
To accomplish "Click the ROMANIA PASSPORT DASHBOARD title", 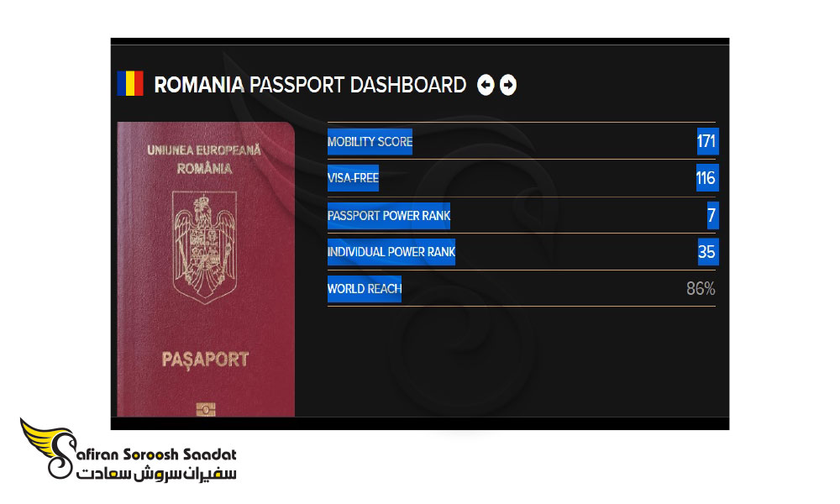I will pyautogui.click(x=310, y=85).
